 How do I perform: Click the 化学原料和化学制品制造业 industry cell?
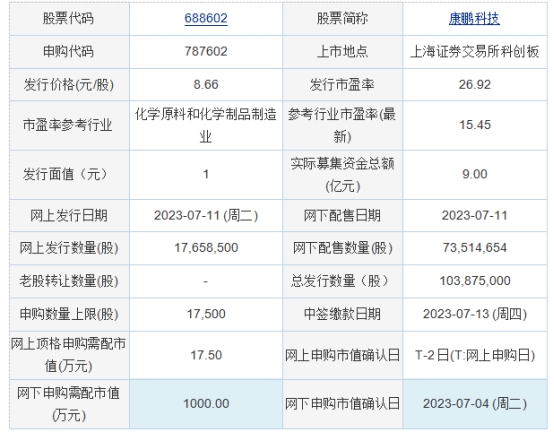click(206, 125)
